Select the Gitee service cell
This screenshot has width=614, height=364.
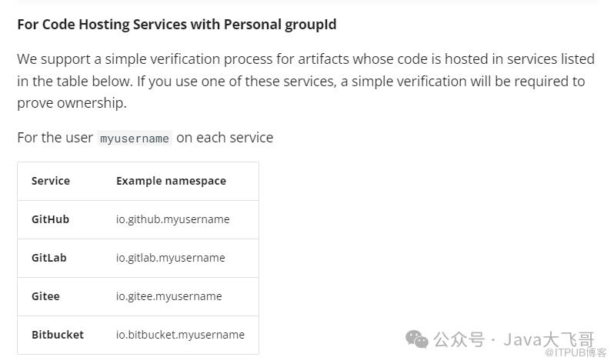tap(45, 296)
